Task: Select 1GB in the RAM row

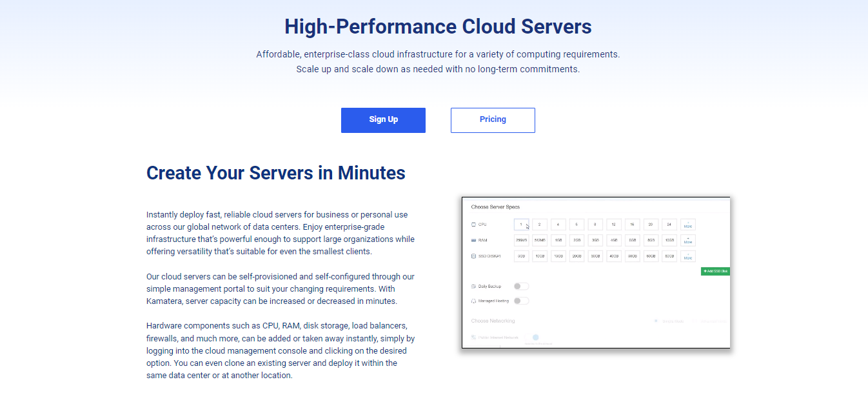Action: tap(558, 240)
